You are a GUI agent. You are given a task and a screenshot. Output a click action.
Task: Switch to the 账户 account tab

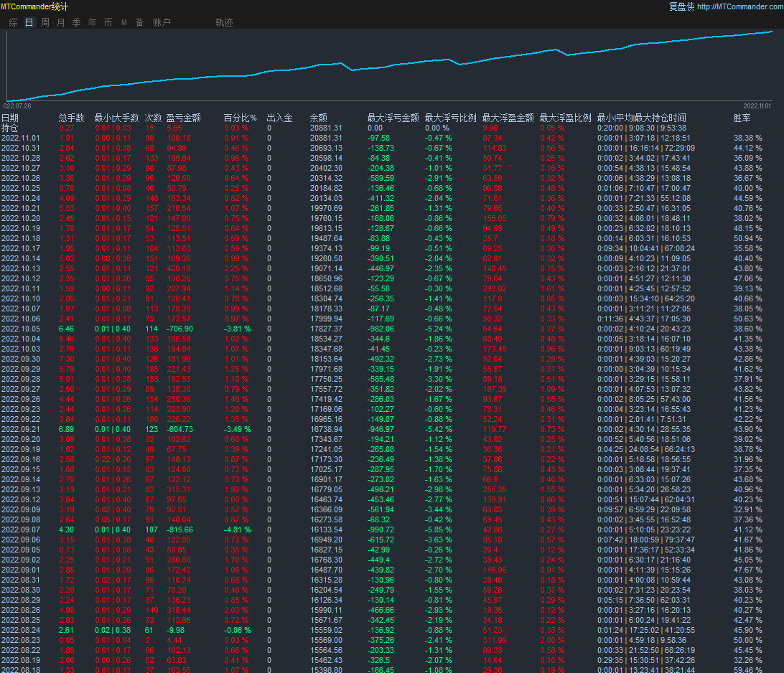[x=162, y=22]
